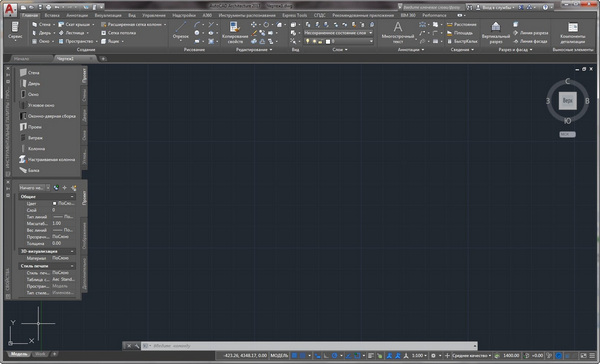This screenshot has width=600, height=364.
Task: Click Расширенная сетка колонн tool
Action: tap(131, 24)
